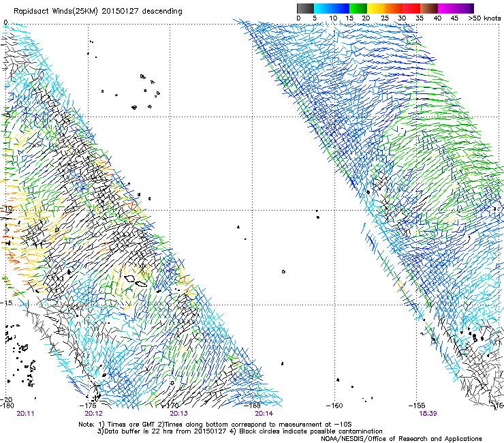
Task: Click the '>50 knots' legend label
Action: (x=484, y=18)
